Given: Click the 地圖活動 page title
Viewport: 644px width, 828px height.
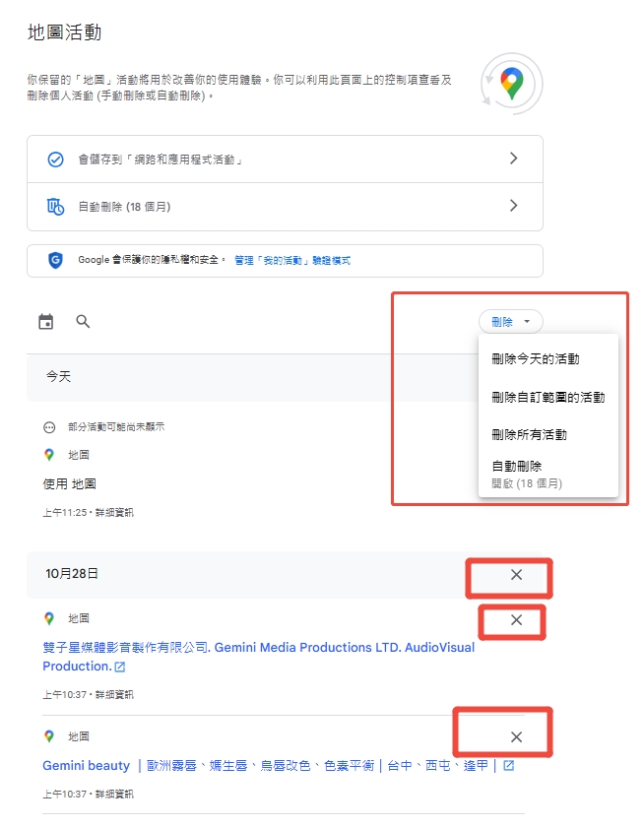Looking at the screenshot, I should pyautogui.click(x=64, y=32).
